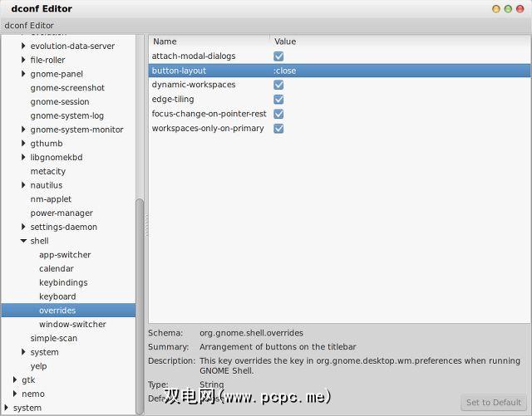
Task: Select keyboard under shell
Action: (57, 296)
